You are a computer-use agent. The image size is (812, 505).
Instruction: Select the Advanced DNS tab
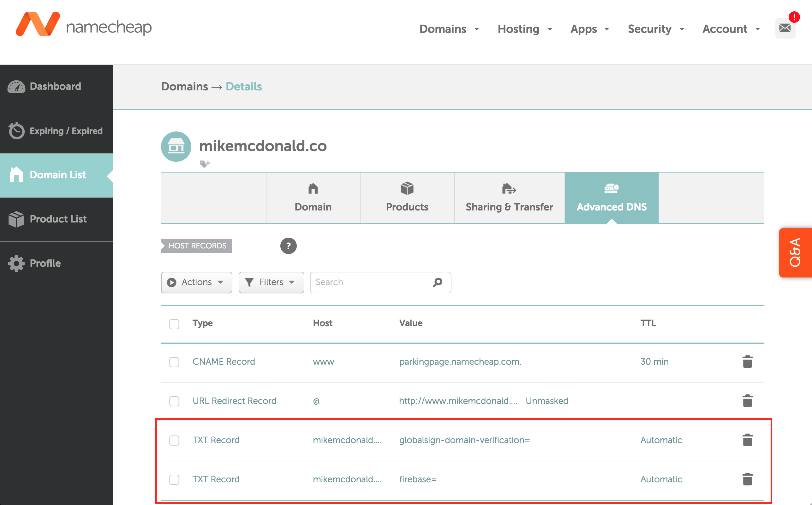612,198
